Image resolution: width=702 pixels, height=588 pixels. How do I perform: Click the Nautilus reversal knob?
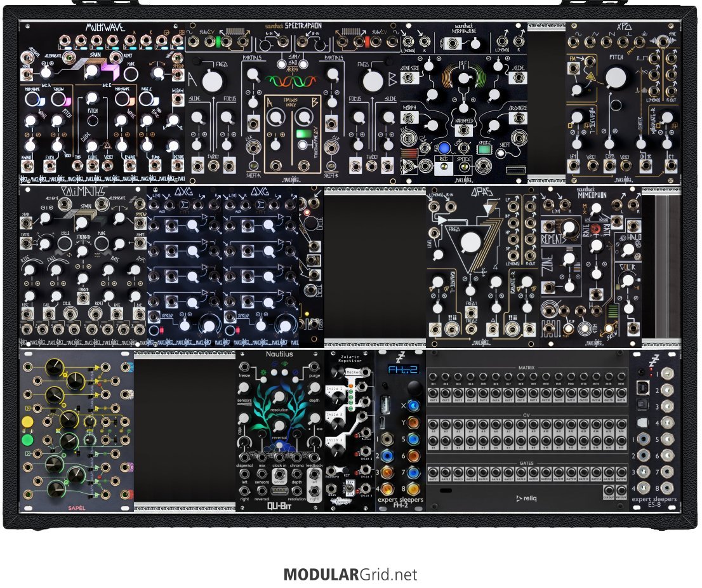(x=279, y=425)
